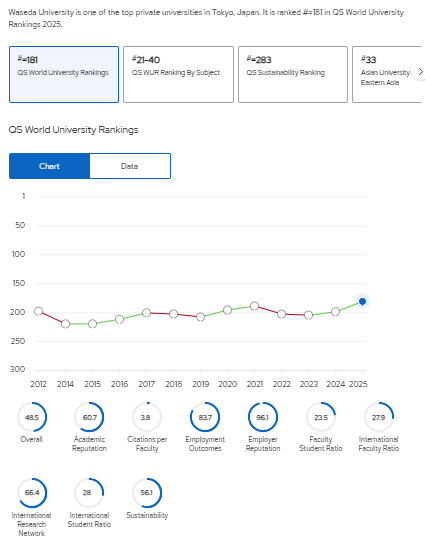Image resolution: width=426 pixels, height=542 pixels.
Task: Click the International Faculty Ratio 27.9 circle
Action: tap(379, 417)
